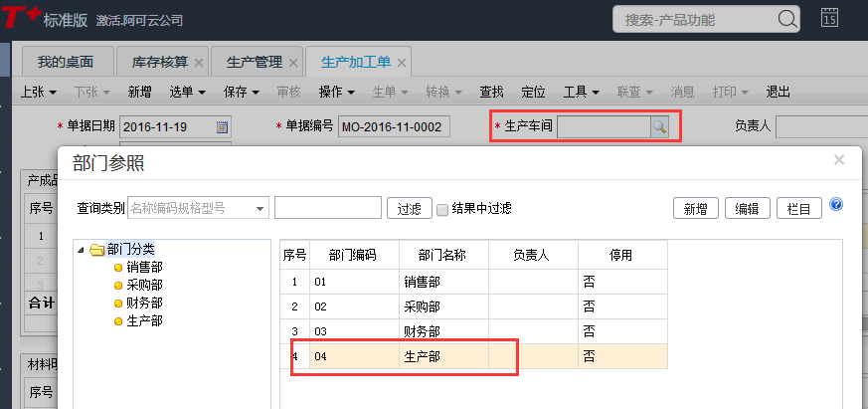868x409 pixels.
Task: Click the filter text input field
Action: coord(327,208)
